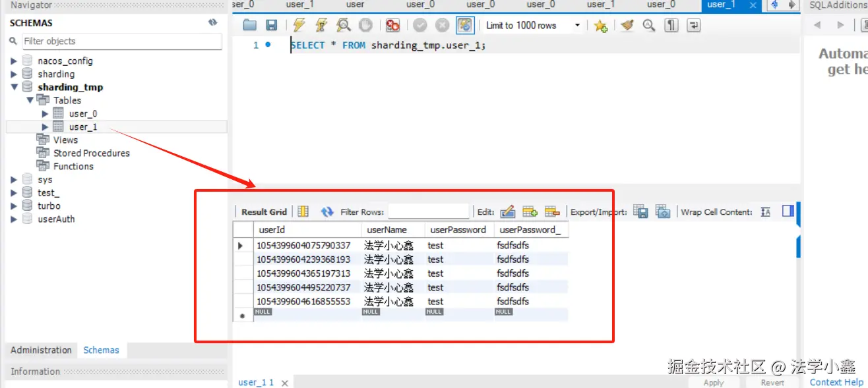The width and height of the screenshot is (868, 388).
Task: Toggle Wrap Cell Content icon
Action: 765,211
